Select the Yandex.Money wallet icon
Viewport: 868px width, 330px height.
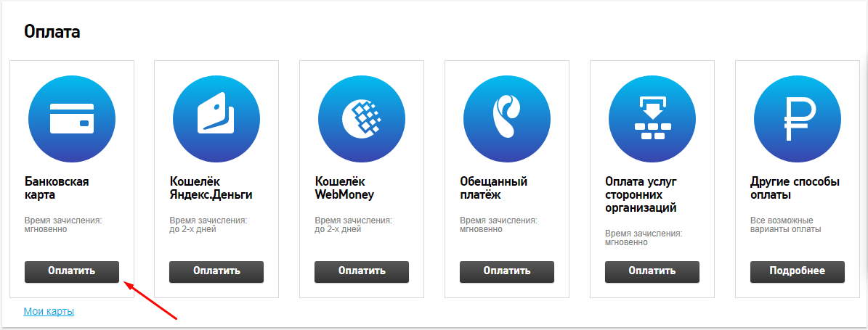pyautogui.click(x=216, y=119)
